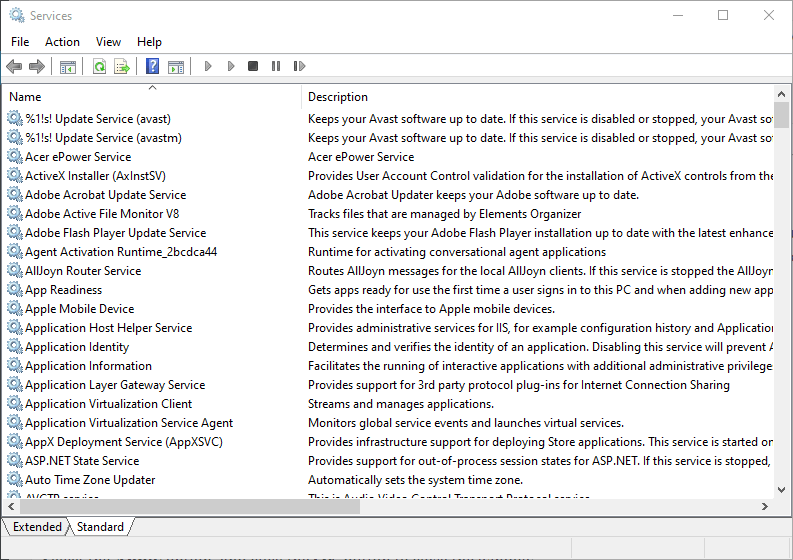Click the vertical scrollbar down arrow
This screenshot has height=560, width=793.
tap(781, 490)
